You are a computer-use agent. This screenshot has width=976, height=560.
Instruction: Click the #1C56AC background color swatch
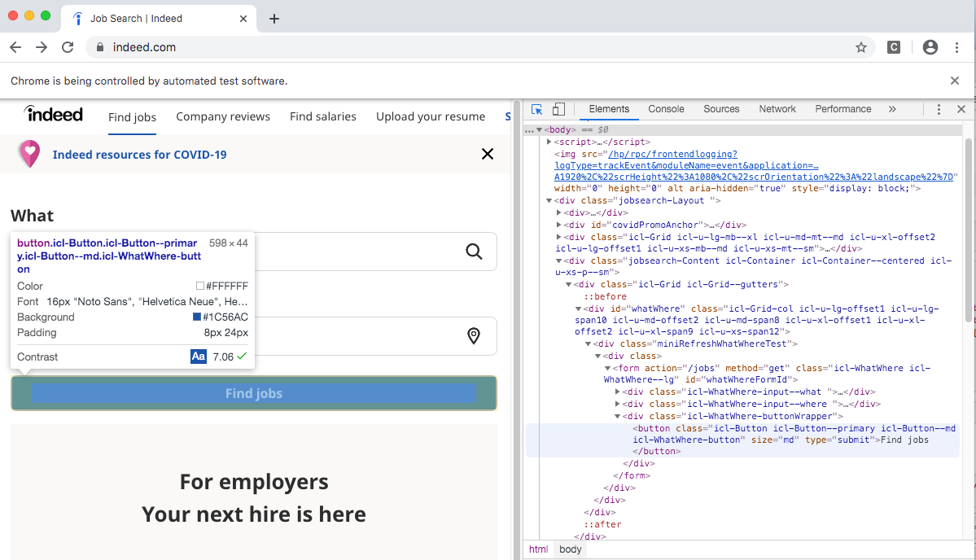tap(197, 317)
